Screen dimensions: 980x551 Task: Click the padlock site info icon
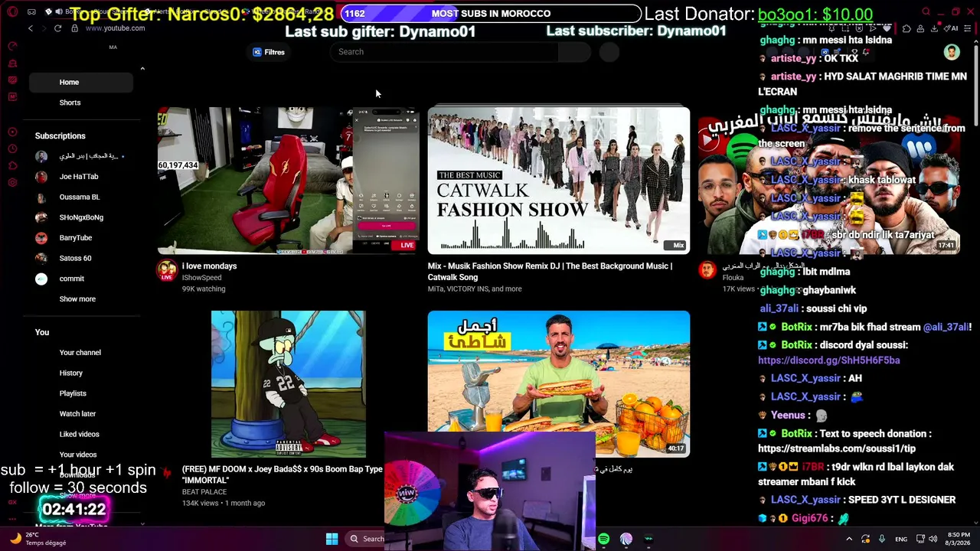[74, 28]
